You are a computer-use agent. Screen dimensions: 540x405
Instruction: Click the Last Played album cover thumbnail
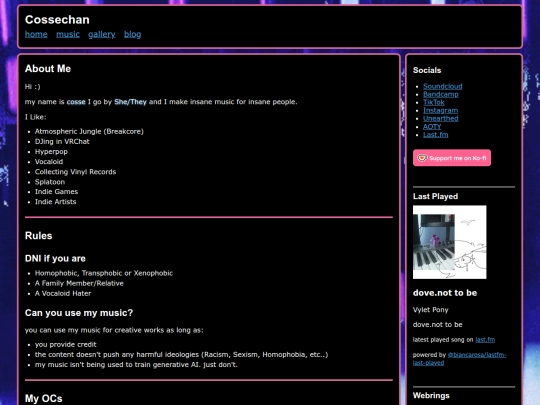pyautogui.click(x=450, y=242)
